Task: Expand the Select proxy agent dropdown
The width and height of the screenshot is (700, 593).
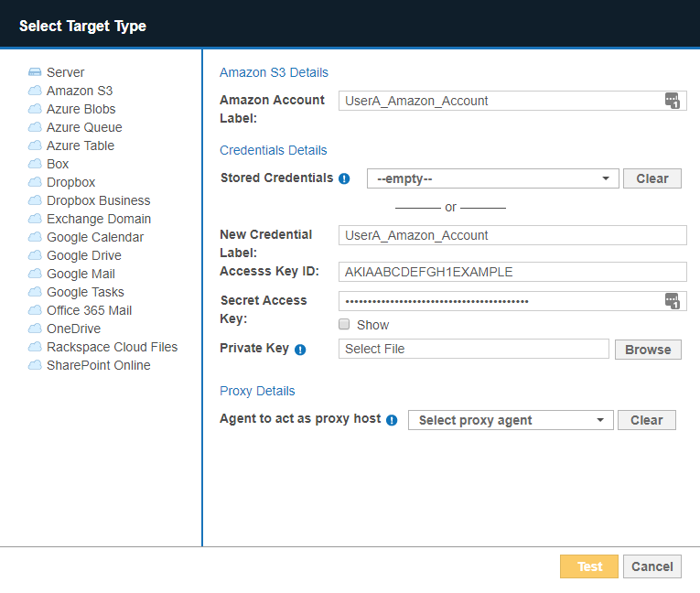Action: 510,420
